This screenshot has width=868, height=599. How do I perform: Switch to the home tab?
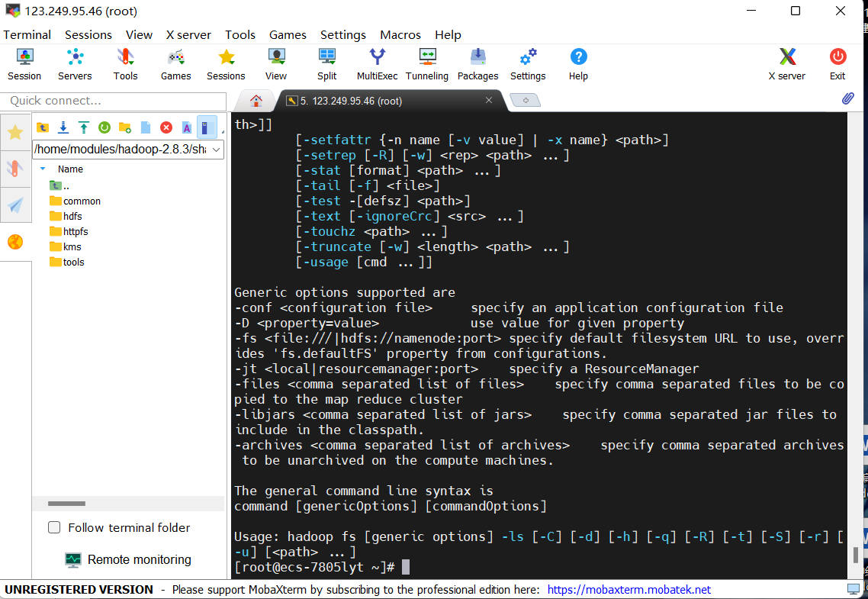[256, 101]
